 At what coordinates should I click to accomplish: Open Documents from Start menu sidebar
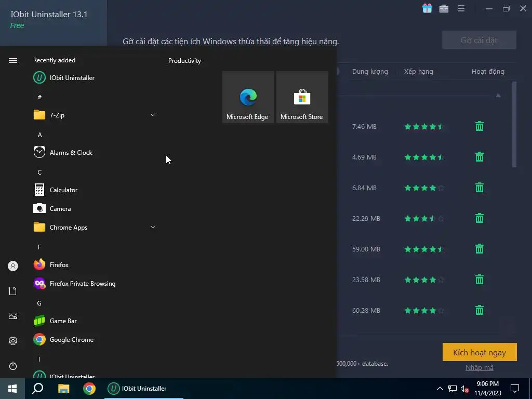click(x=13, y=291)
